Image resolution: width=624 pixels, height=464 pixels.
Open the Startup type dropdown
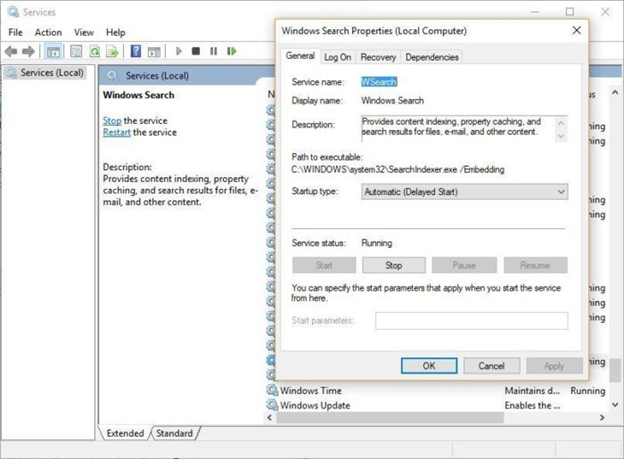pyautogui.click(x=464, y=192)
